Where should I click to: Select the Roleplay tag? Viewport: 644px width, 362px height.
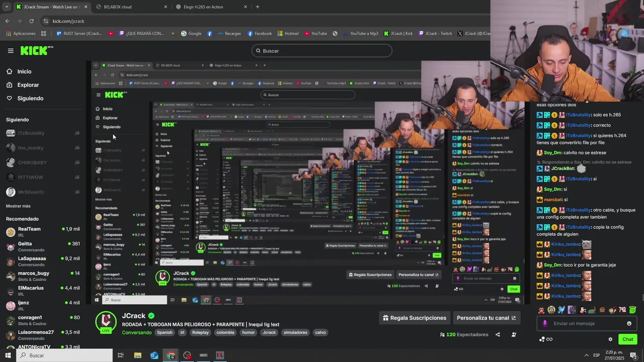click(x=200, y=332)
